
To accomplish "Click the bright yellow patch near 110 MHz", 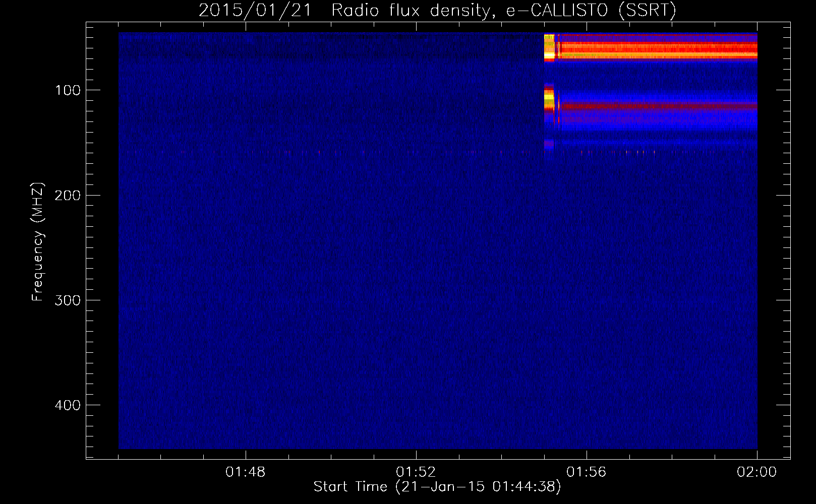I will click(x=549, y=100).
